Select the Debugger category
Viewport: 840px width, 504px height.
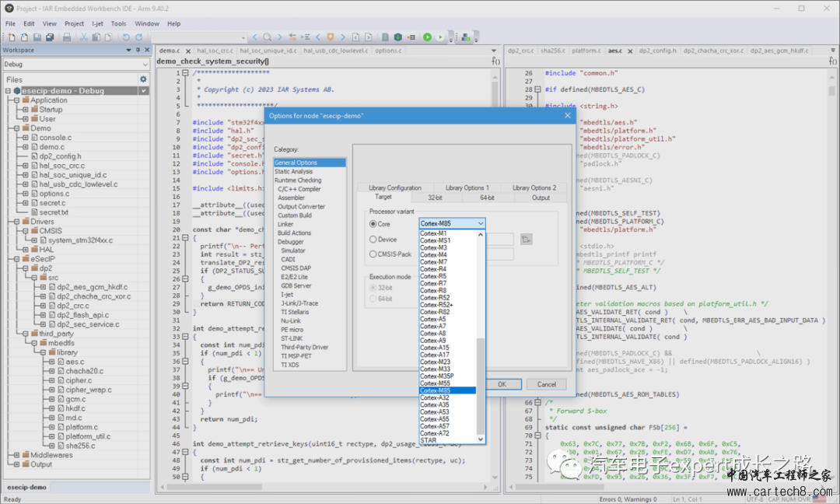(290, 242)
